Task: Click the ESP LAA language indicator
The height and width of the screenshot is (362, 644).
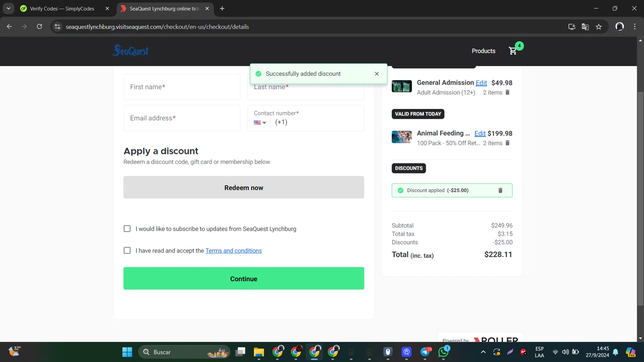Action: point(539,352)
